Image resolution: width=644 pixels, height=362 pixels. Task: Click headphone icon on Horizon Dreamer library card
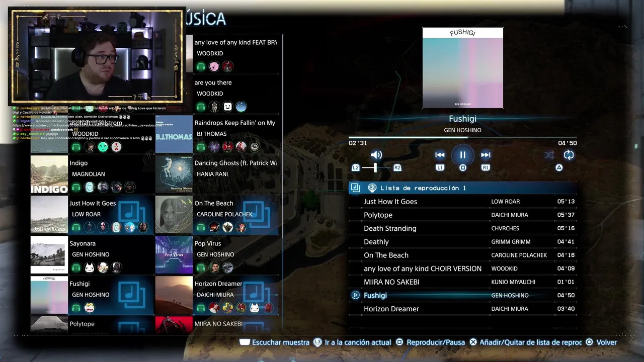click(x=201, y=308)
